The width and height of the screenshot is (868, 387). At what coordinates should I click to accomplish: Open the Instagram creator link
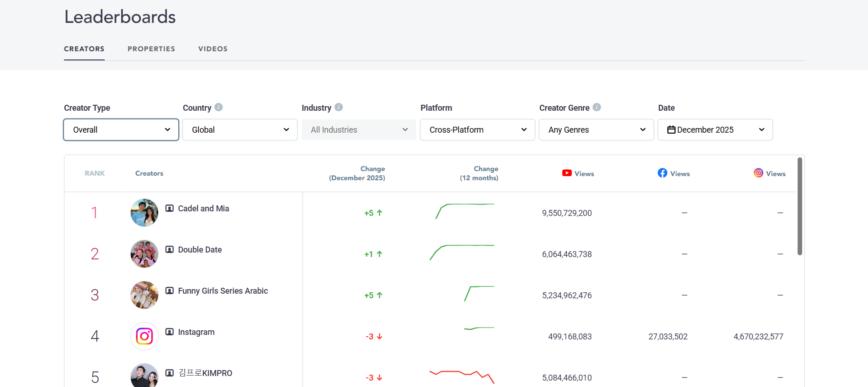point(196,332)
